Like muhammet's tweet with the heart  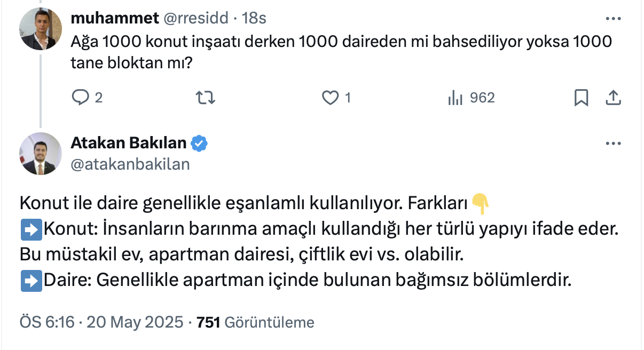(x=331, y=98)
